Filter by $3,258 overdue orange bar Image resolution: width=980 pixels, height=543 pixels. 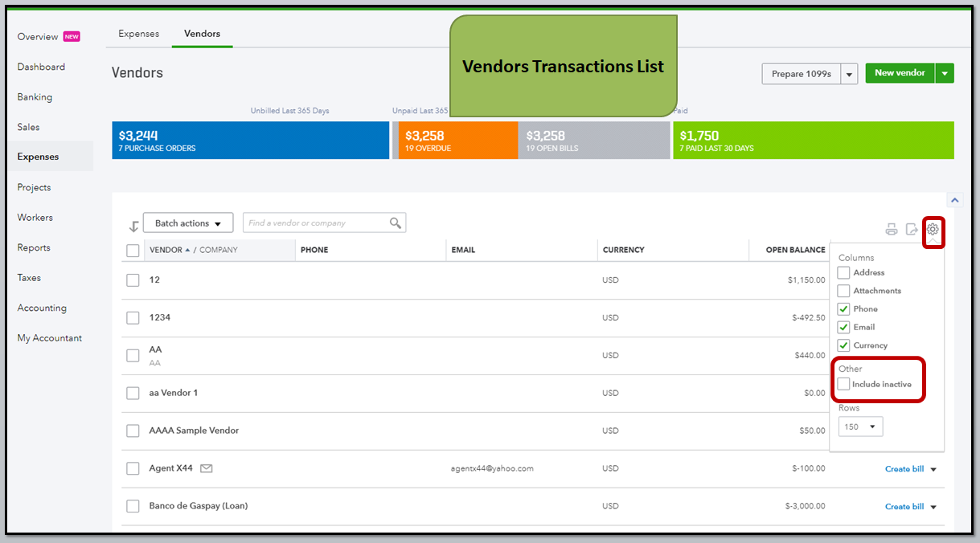tap(458, 141)
